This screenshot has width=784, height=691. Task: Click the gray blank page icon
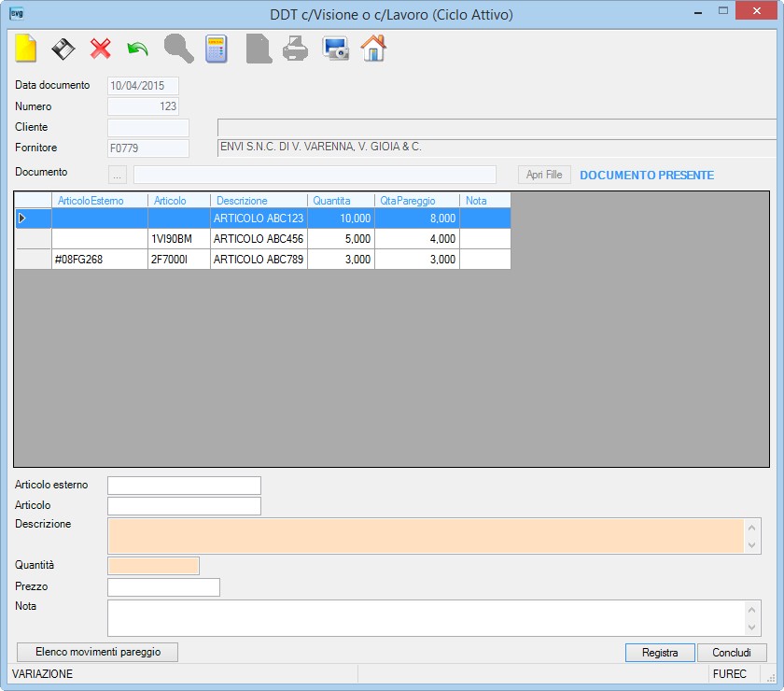259,49
